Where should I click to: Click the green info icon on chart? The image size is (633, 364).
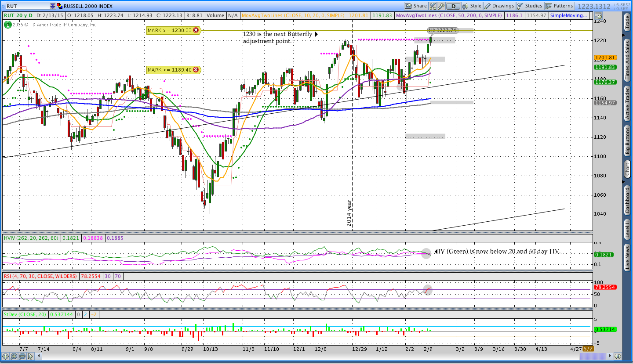pyautogui.click(x=7, y=25)
